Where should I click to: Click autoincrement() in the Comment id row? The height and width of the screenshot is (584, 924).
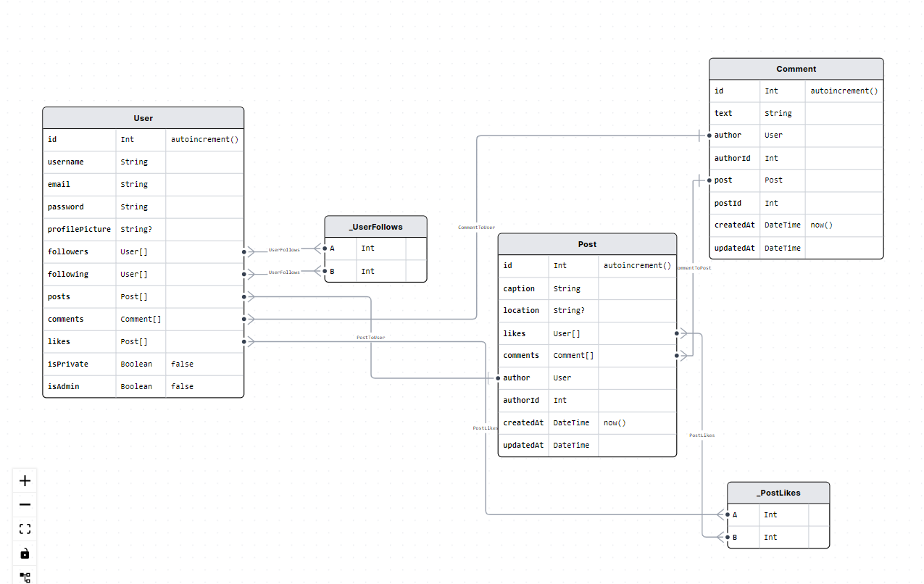844,91
